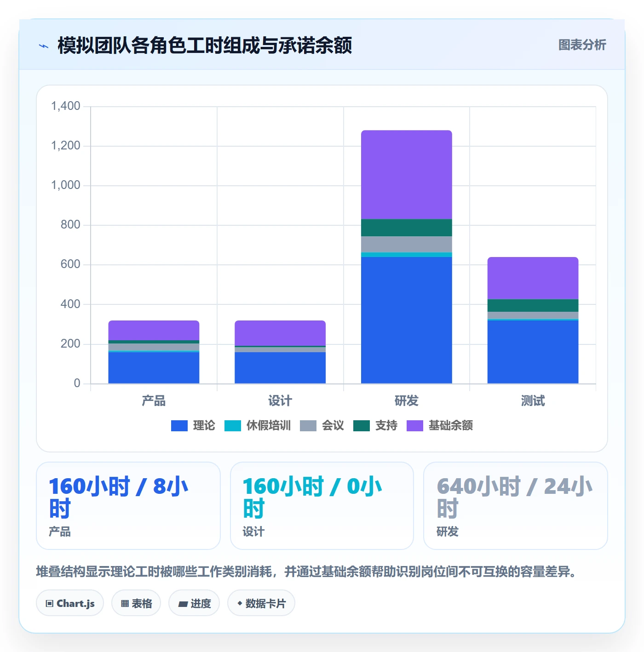Click the blue 理论 segment of 设计 bar
The width and height of the screenshot is (644, 652).
280,368
